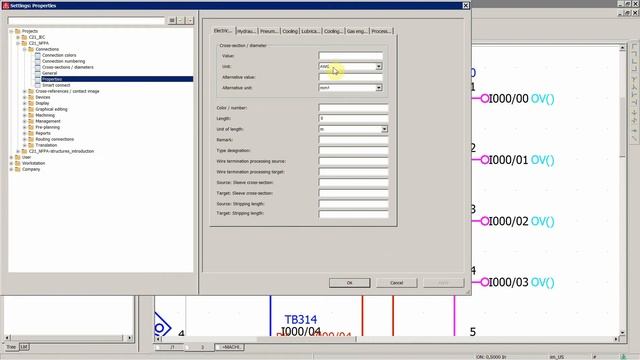Click the =MACHI... page tab in schematic
Viewport: 640px width, 360px height.
[x=230, y=347]
